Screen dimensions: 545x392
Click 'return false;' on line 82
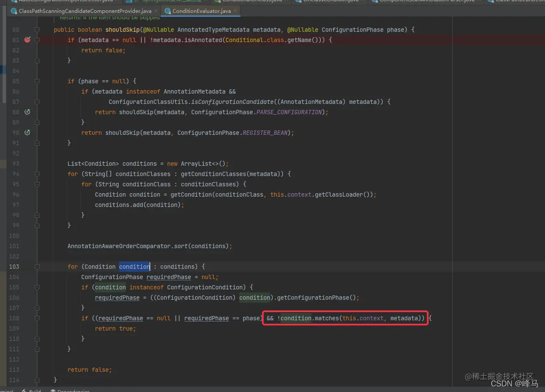click(104, 50)
